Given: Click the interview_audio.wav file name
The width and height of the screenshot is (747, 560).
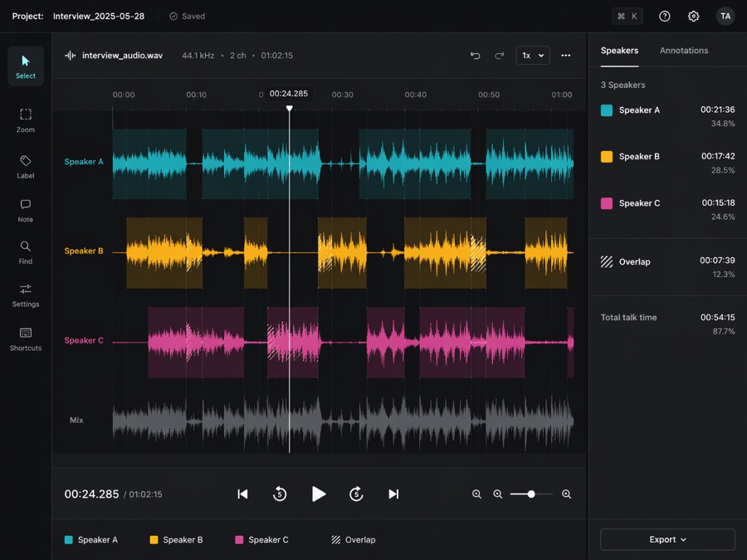Looking at the screenshot, I should pyautogui.click(x=123, y=56).
